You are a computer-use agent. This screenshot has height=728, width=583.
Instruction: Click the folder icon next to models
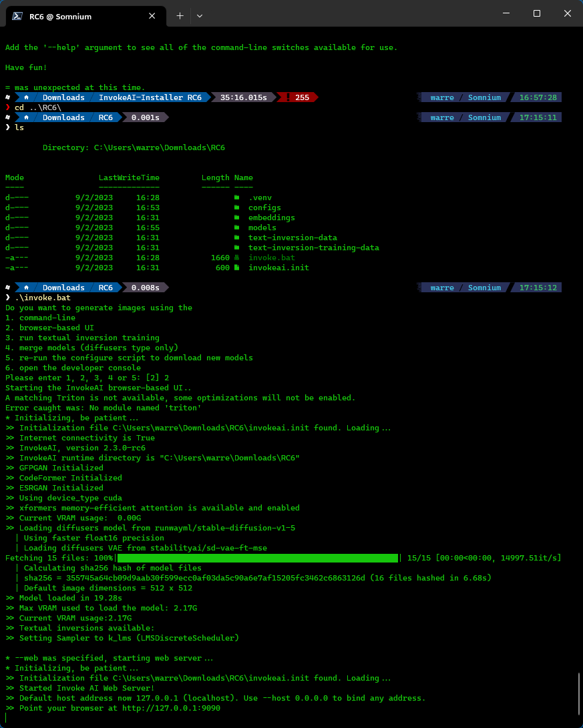coord(236,228)
